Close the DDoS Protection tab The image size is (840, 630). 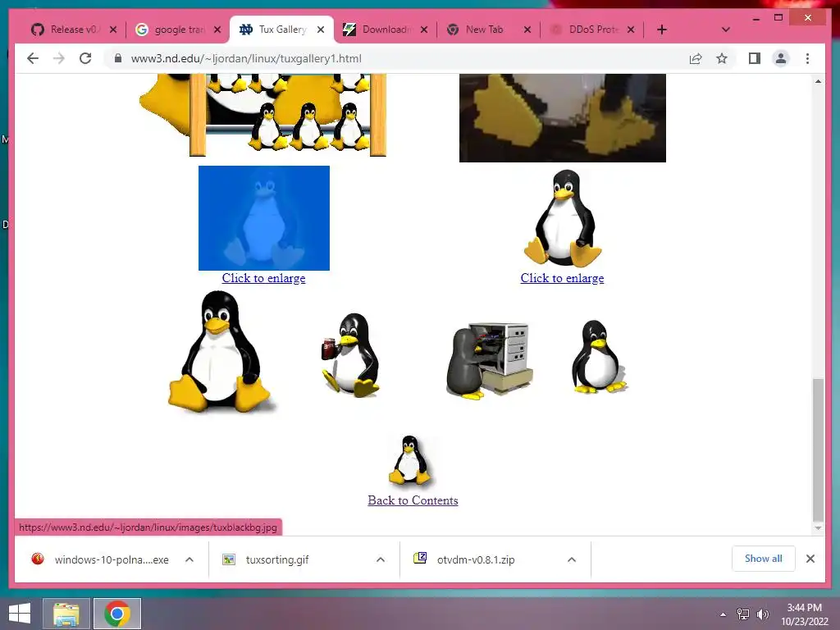631,30
